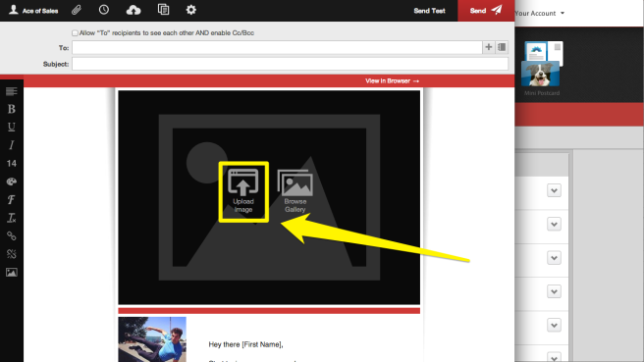
Task: Click the Ace of Sales user icon
Action: (14, 10)
